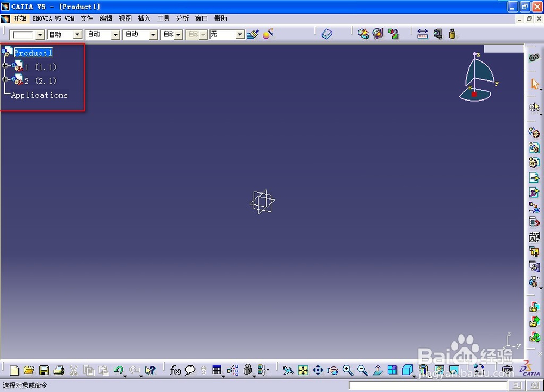
Task: Open the comment speech bubble tool
Action: (190, 370)
